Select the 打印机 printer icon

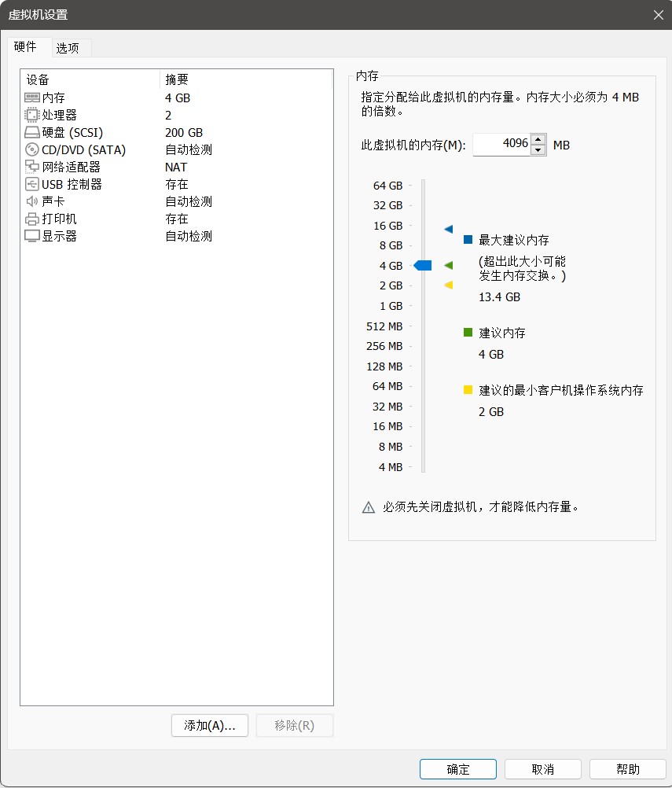click(x=32, y=219)
